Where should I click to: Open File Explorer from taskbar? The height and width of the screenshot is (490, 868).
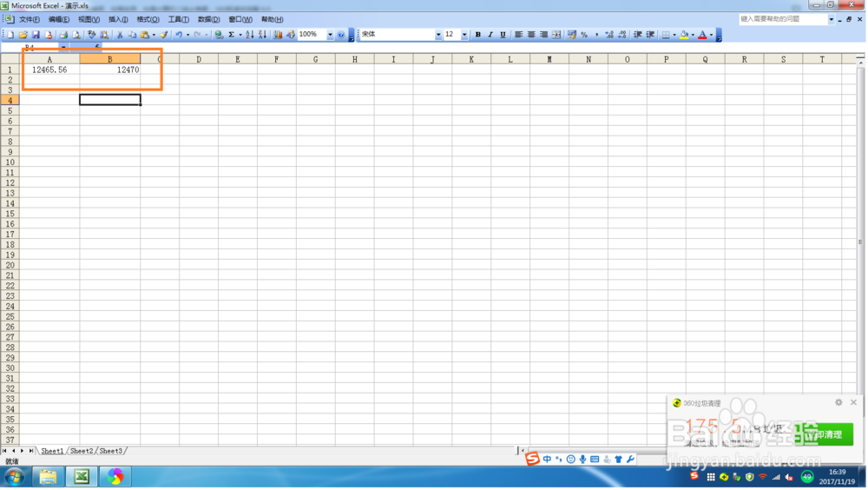click(48, 478)
